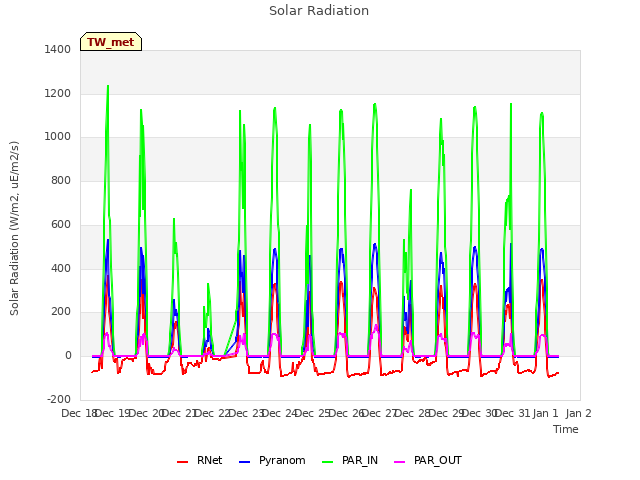Toggle the RNet series in legend
The image size is (640, 480).
pos(200,460)
